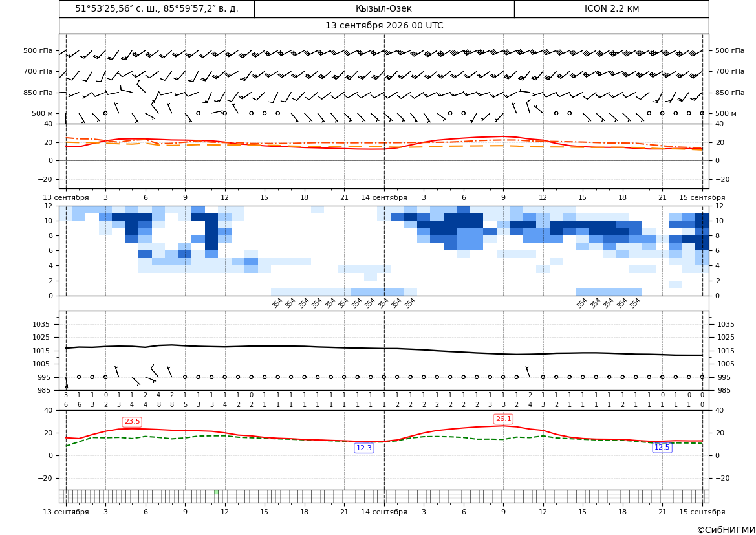Screen dimensions: 756x535
Task: Click the 14 сентября marker on bottom axis
Action: click(x=383, y=512)
